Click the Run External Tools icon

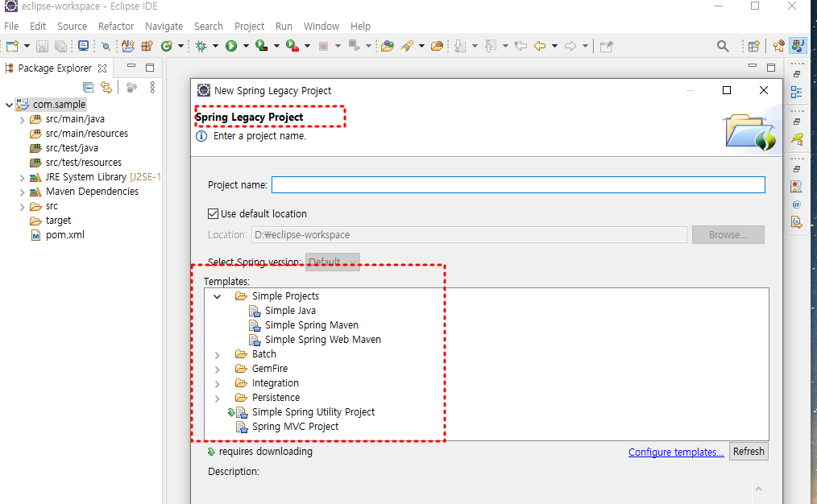(292, 47)
